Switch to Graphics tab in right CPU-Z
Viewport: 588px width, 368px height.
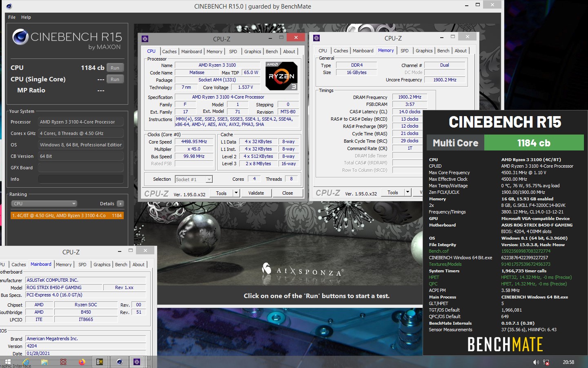point(424,51)
